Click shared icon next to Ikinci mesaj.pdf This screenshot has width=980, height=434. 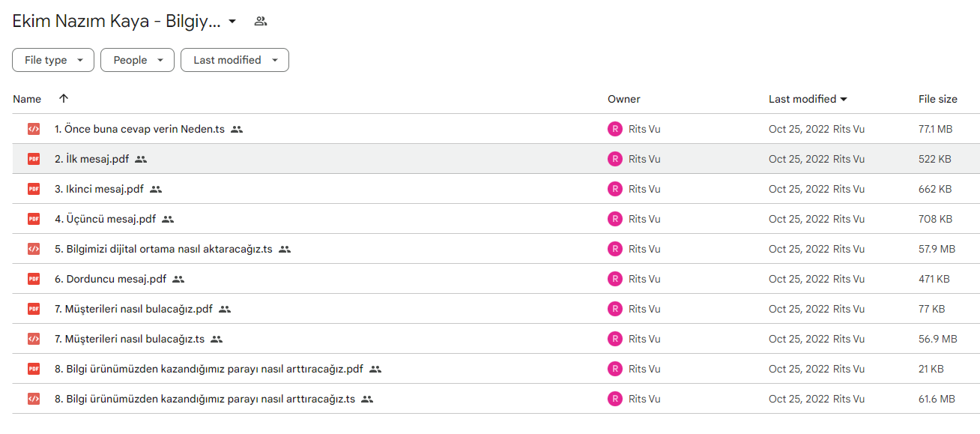click(156, 189)
